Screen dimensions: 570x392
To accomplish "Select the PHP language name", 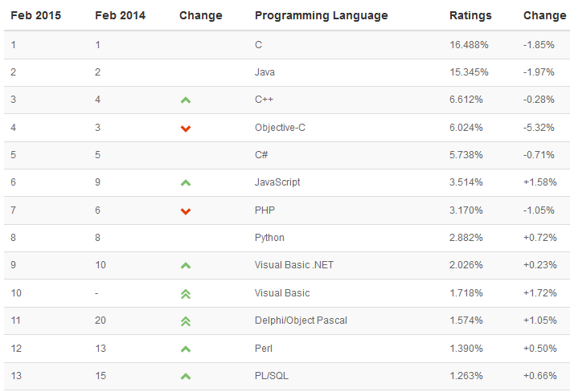I will tap(264, 210).
